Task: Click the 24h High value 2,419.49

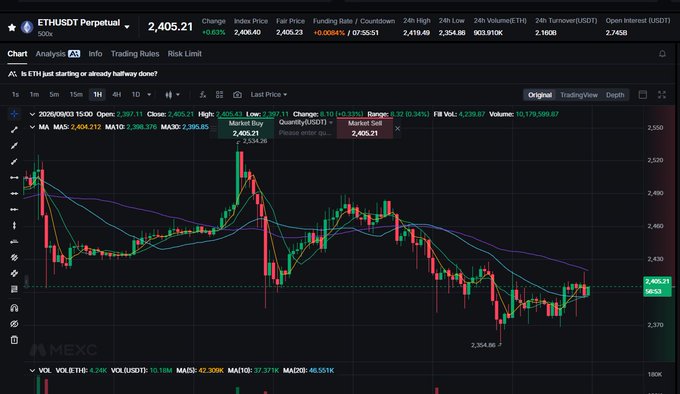Action: point(416,33)
